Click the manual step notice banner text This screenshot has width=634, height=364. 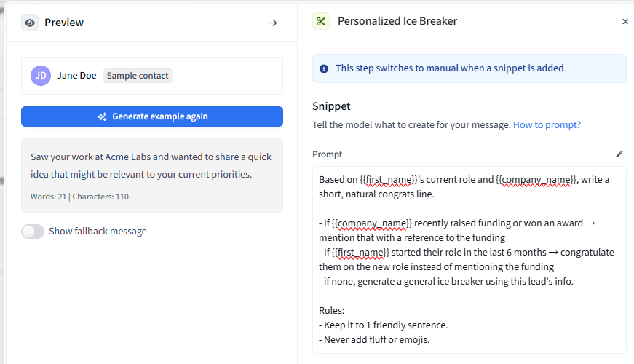click(449, 68)
